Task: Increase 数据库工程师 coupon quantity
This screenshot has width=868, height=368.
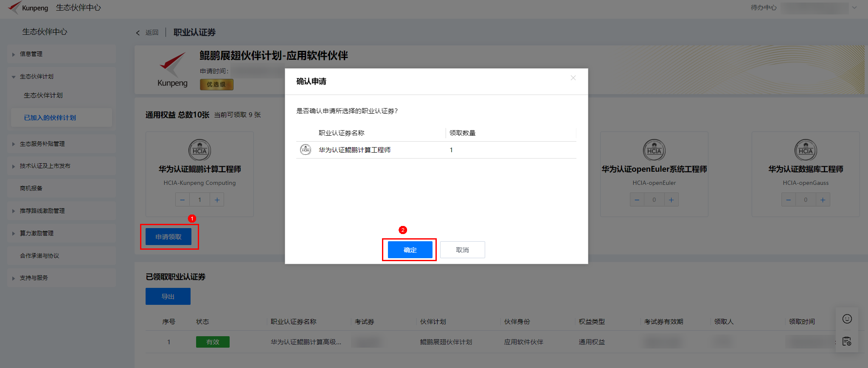Action: [x=823, y=200]
